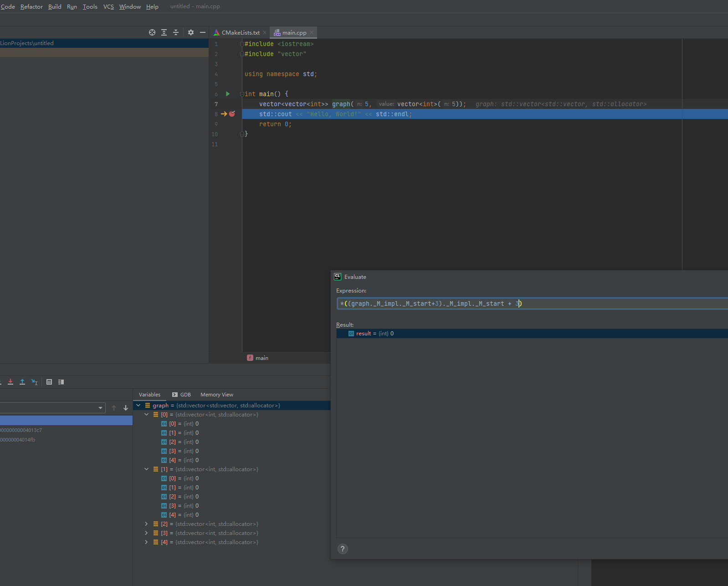Switch to the CMakeLists.txt tab

(x=241, y=32)
